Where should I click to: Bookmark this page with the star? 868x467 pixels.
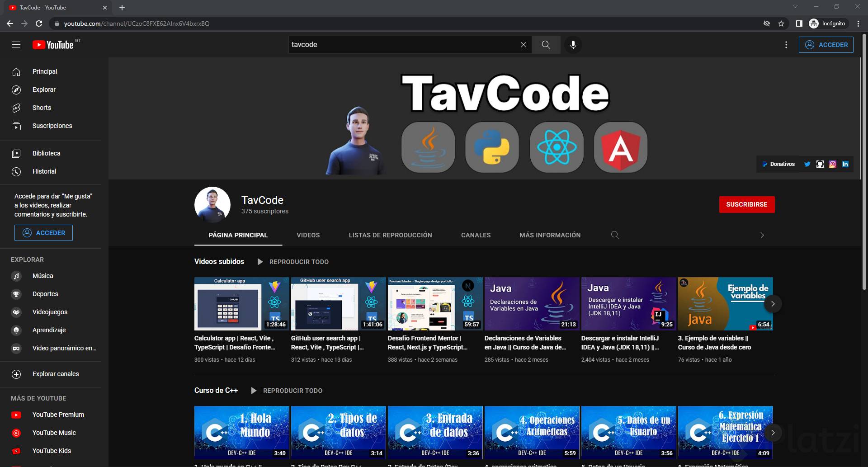[781, 24]
